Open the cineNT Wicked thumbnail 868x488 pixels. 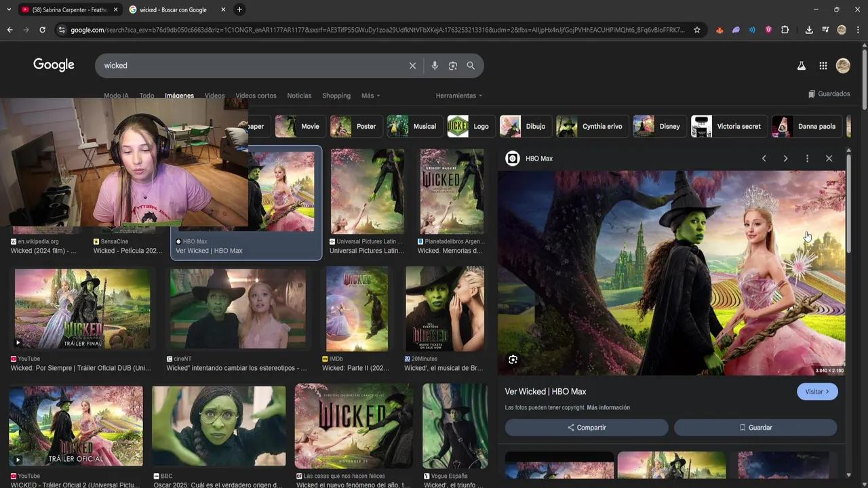tap(237, 308)
